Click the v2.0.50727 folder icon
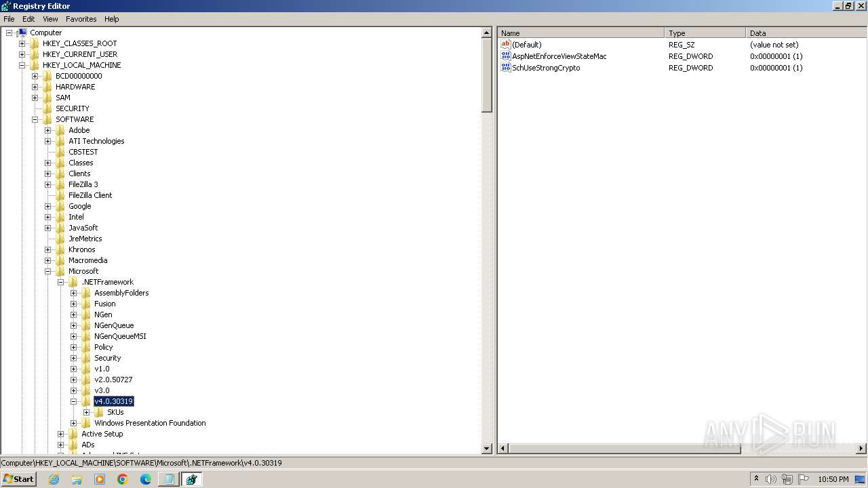The image size is (868, 488). pyautogui.click(x=85, y=380)
